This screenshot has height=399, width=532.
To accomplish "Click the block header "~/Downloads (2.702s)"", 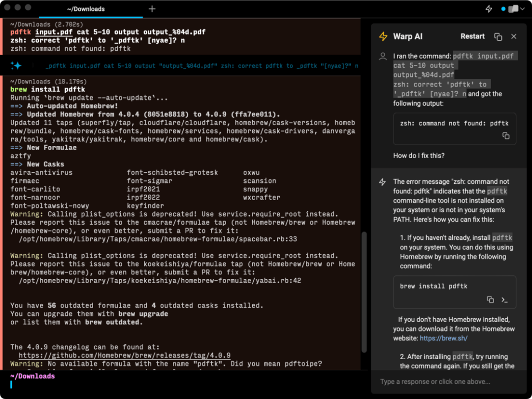I will pos(46,25).
